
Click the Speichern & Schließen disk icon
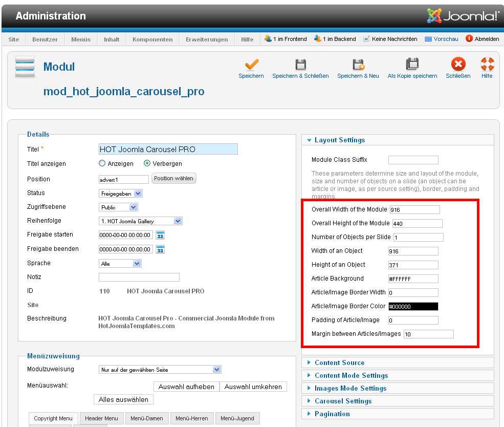300,65
